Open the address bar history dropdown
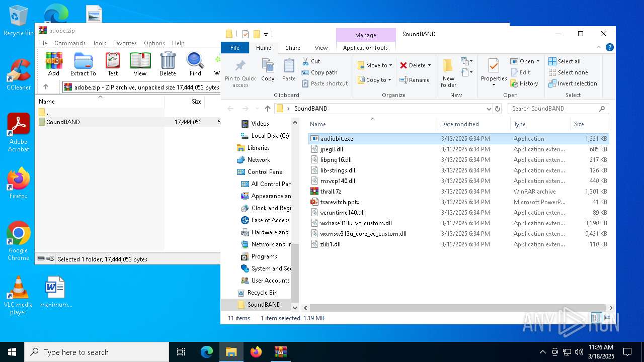 point(489,109)
